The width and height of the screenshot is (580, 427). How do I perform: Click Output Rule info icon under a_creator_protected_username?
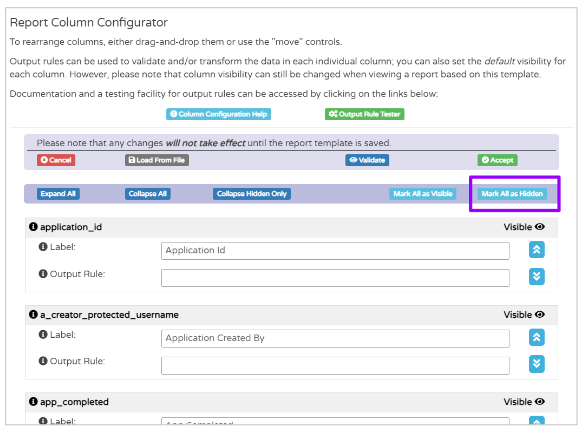43,360
